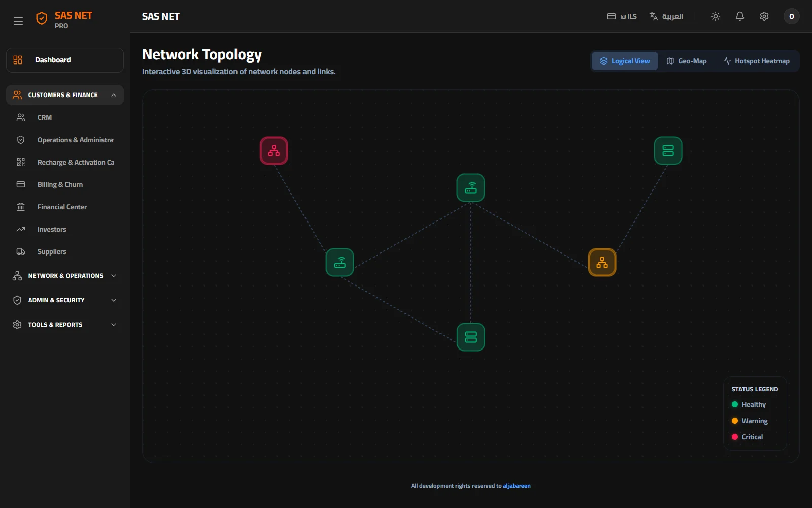Expand the Network & Operations section
This screenshot has height=508, width=812.
[65, 276]
